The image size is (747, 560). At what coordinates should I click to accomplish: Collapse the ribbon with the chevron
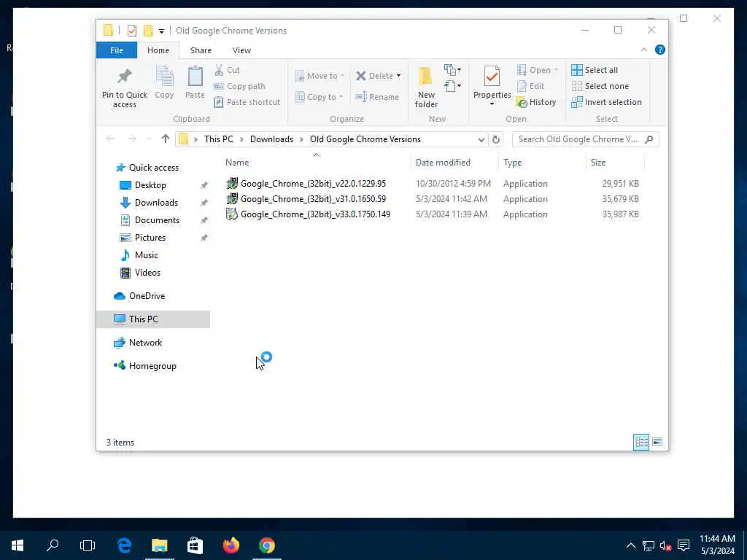tap(643, 50)
